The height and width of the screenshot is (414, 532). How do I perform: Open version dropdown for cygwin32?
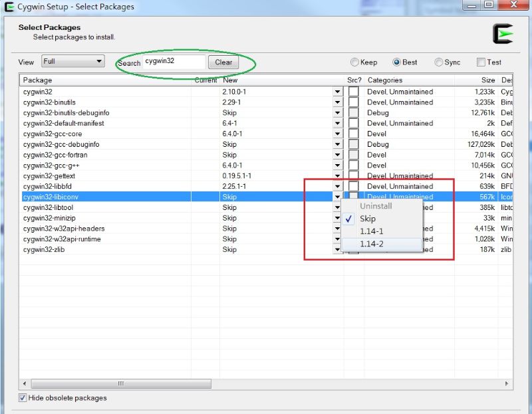click(x=337, y=92)
